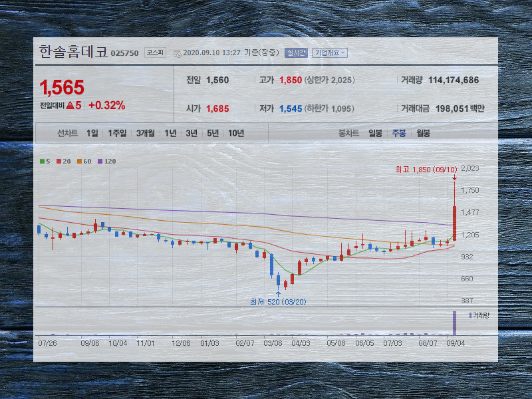Image resolution: width=532 pixels, height=399 pixels.
Task: Click the 시가 value 1,685
Action: tap(217, 109)
